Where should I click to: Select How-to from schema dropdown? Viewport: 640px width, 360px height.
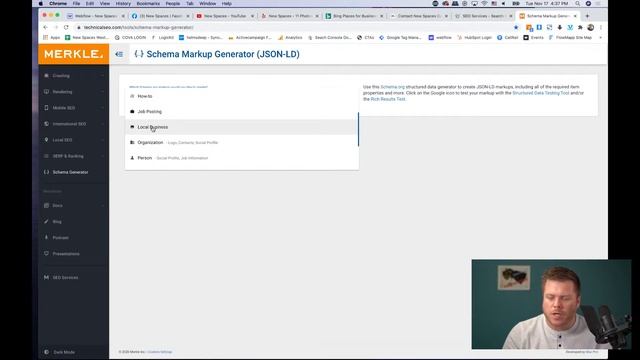[x=242, y=96]
